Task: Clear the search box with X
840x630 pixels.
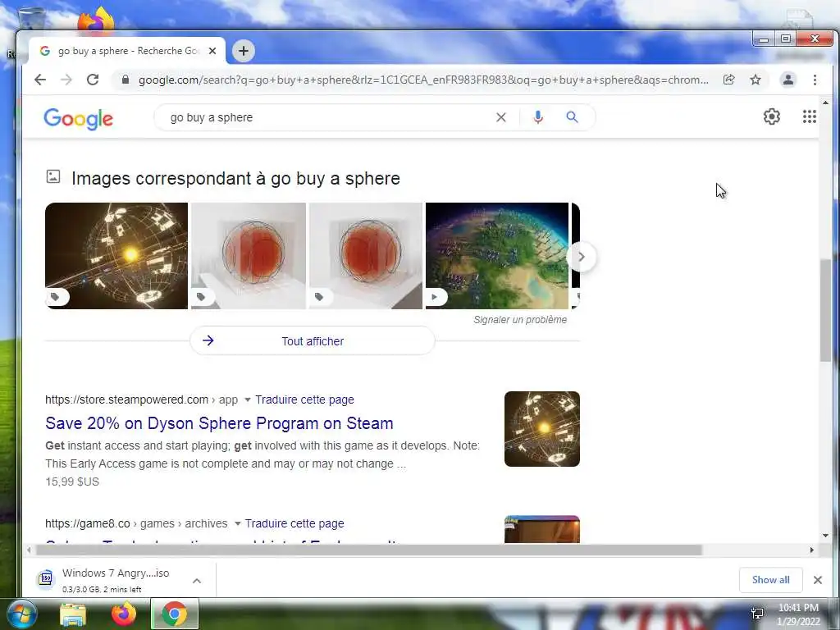Action: (501, 117)
